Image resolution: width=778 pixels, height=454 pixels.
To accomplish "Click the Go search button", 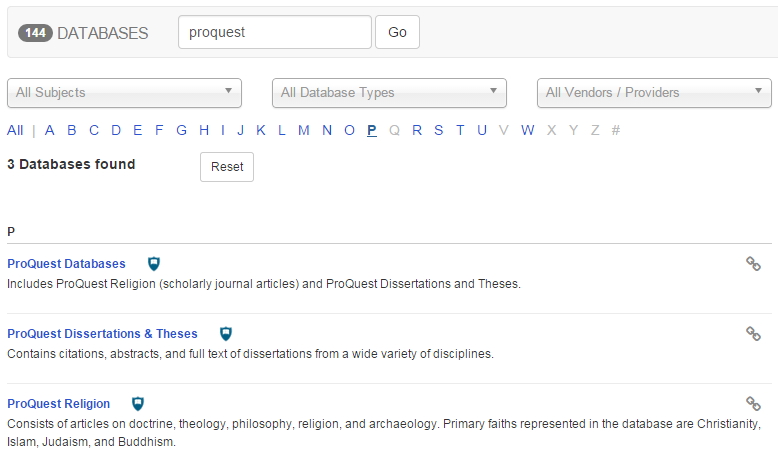I will [x=397, y=32].
